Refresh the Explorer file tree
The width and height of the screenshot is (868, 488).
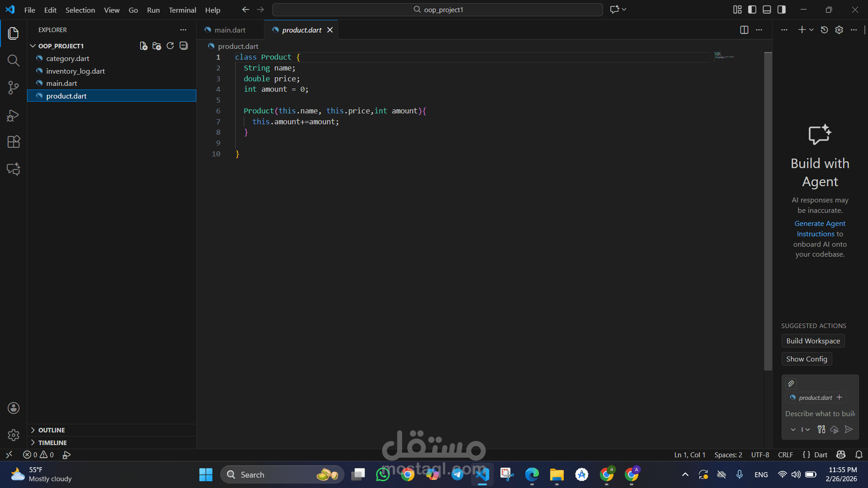coord(170,46)
